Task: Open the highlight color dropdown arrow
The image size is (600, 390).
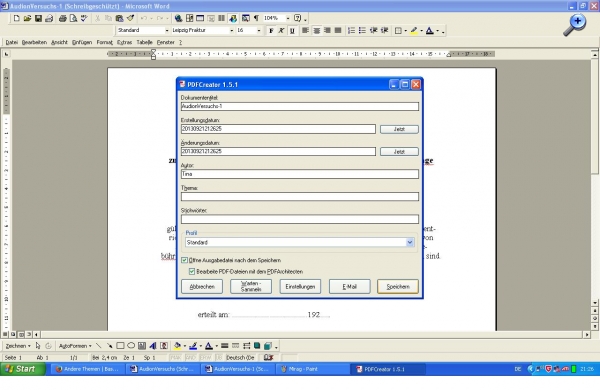Action: pyautogui.click(x=421, y=31)
